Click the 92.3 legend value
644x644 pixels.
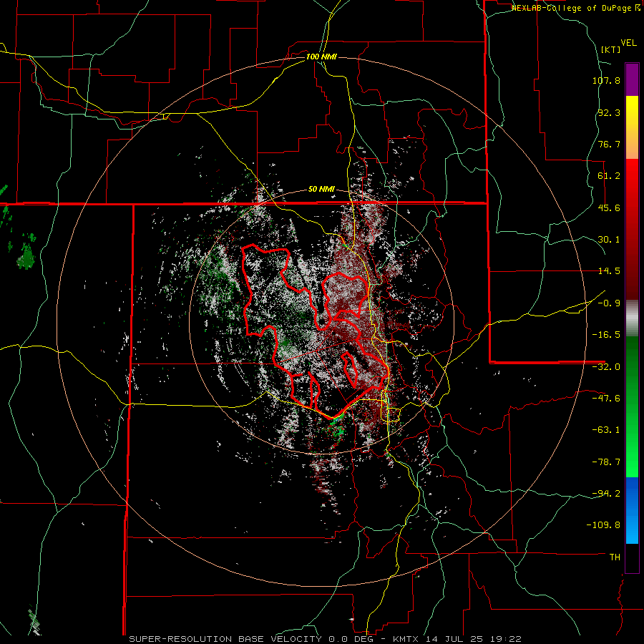pyautogui.click(x=609, y=112)
